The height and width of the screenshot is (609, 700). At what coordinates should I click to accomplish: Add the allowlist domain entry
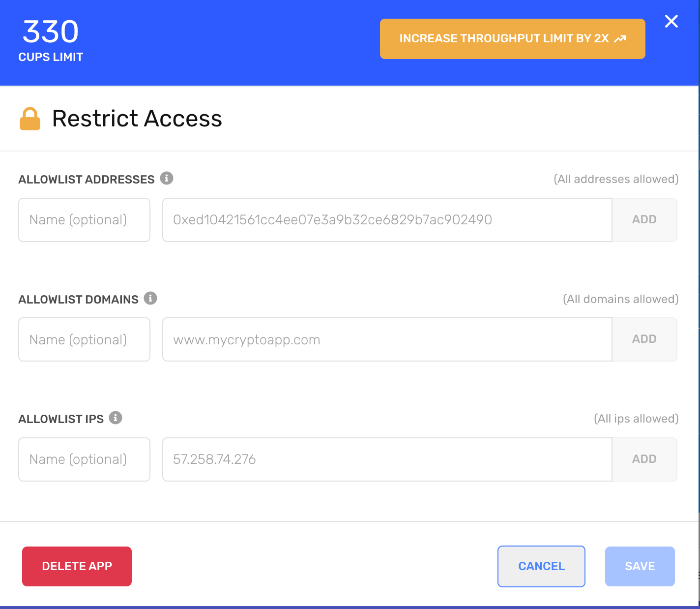[644, 339]
